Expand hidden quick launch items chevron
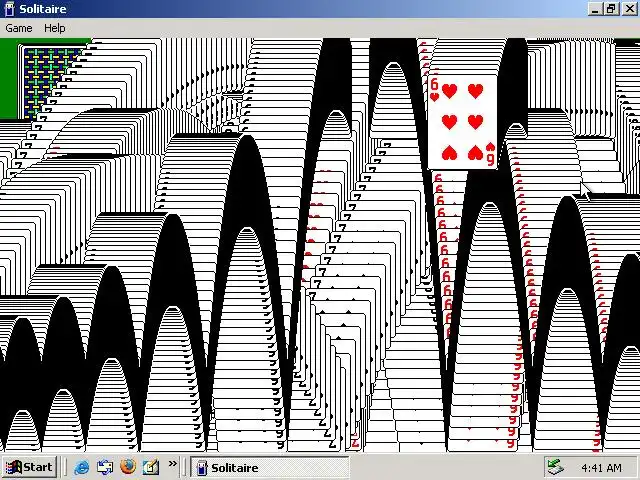 [x=173, y=463]
